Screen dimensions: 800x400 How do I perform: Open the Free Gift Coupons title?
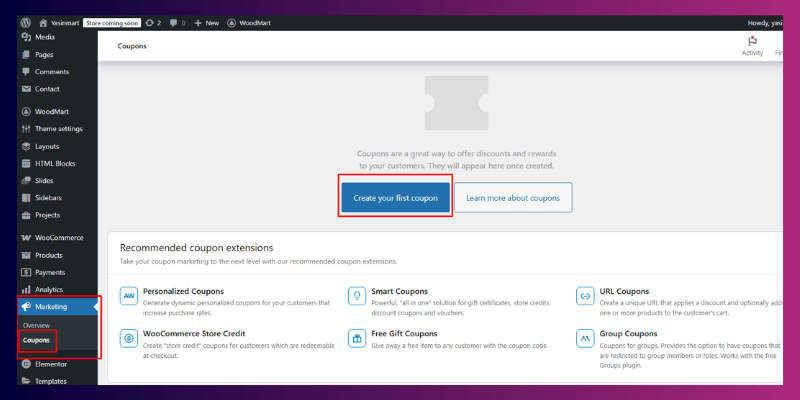pyautogui.click(x=404, y=334)
